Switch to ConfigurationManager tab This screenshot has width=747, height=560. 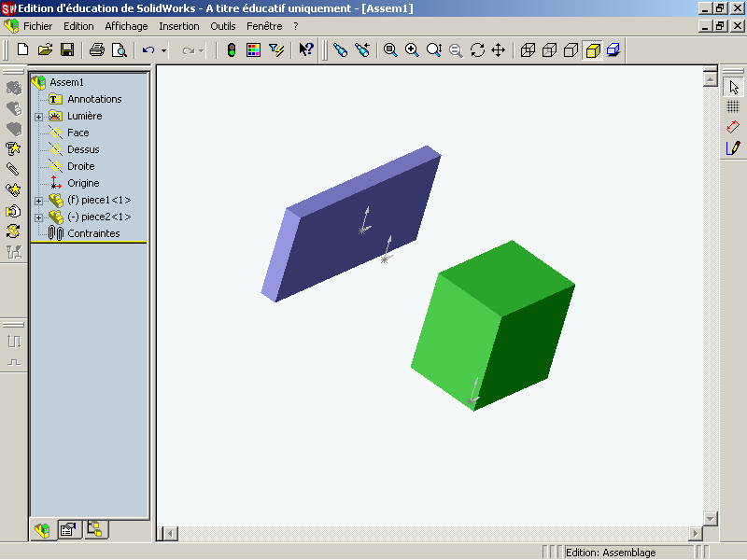coord(95,529)
